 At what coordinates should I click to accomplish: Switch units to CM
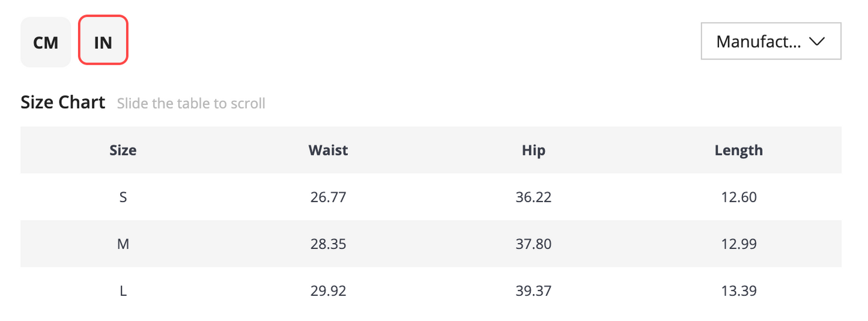(46, 42)
